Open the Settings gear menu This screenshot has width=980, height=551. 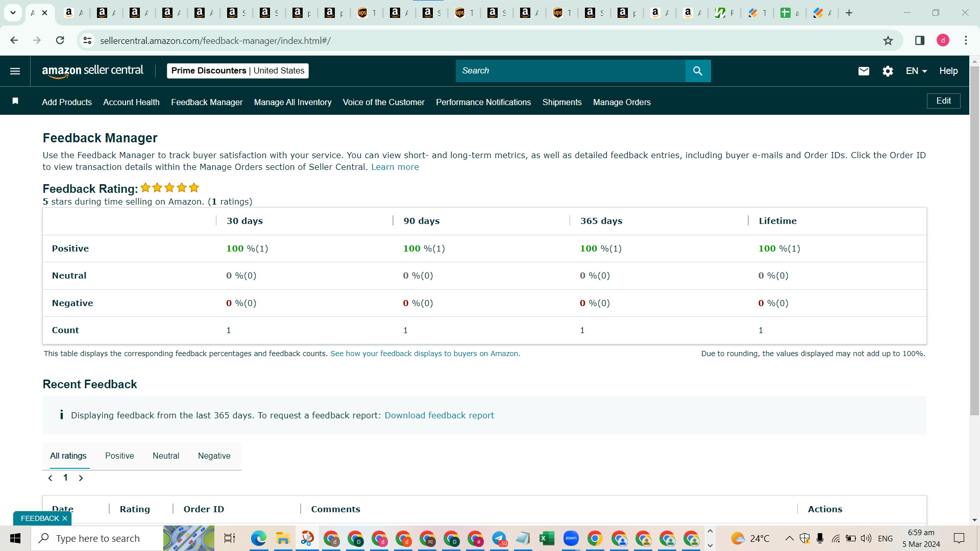(888, 71)
